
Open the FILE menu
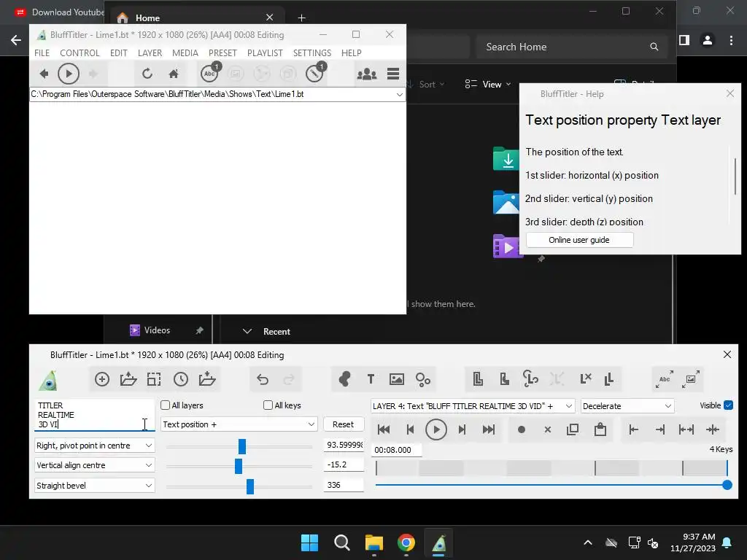[x=42, y=52]
